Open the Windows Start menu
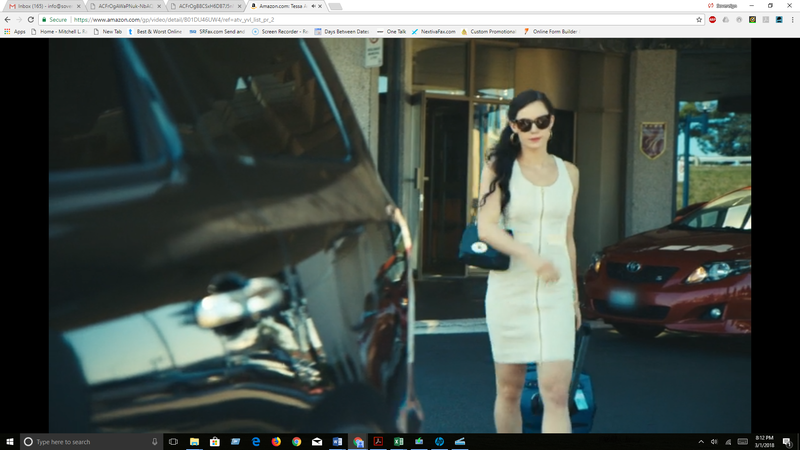 [x=10, y=442]
